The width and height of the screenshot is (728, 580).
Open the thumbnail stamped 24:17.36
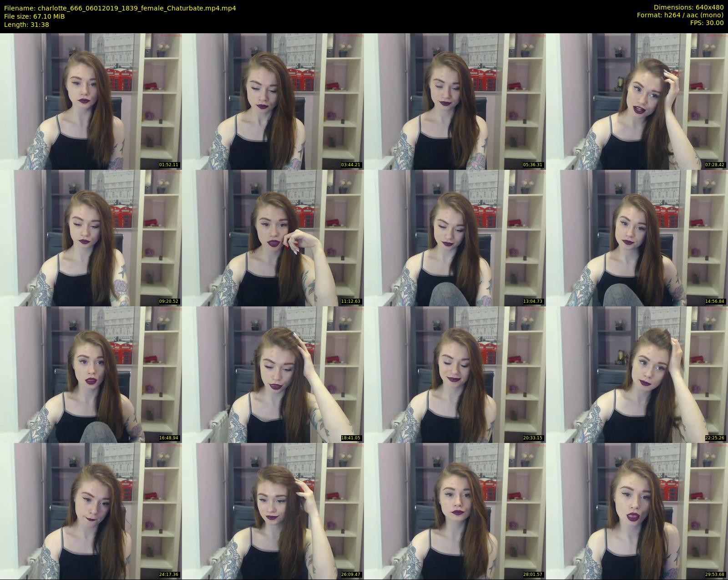(x=91, y=511)
